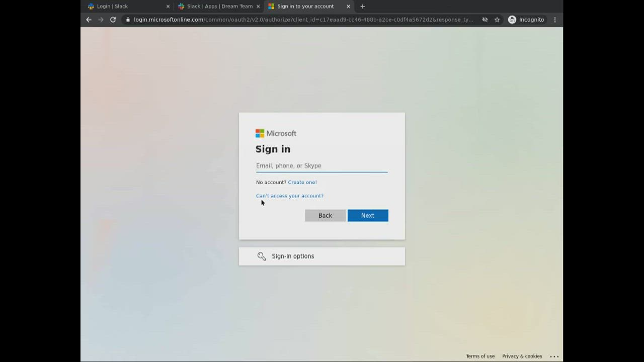The width and height of the screenshot is (644, 362).
Task: Click the padlock site info icon
Action: [x=128, y=20]
